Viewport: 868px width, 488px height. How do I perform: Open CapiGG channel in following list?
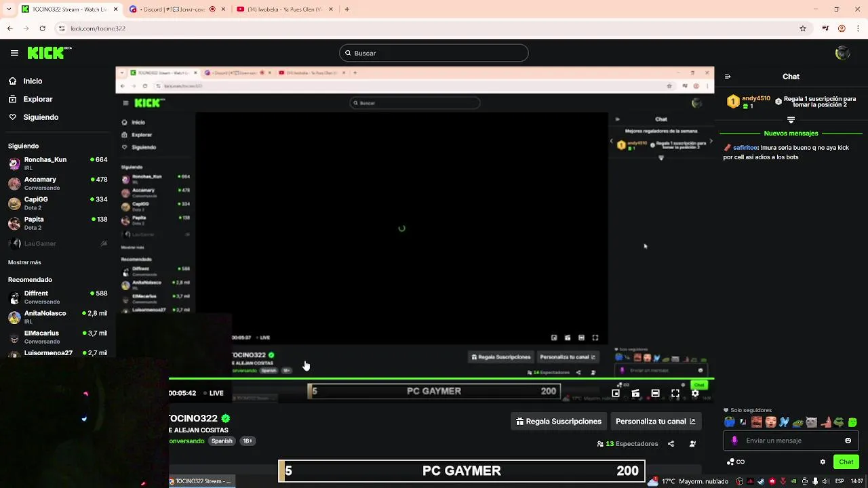tap(58, 203)
